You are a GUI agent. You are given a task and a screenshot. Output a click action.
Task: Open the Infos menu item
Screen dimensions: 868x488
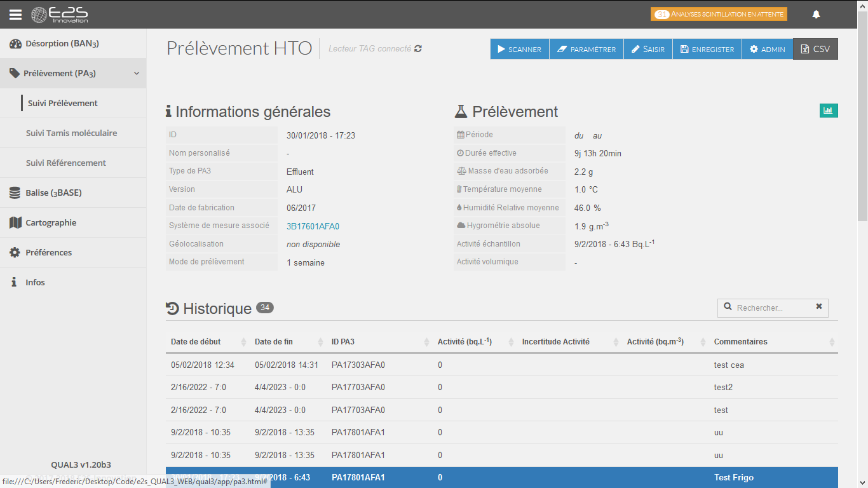pos(73,282)
